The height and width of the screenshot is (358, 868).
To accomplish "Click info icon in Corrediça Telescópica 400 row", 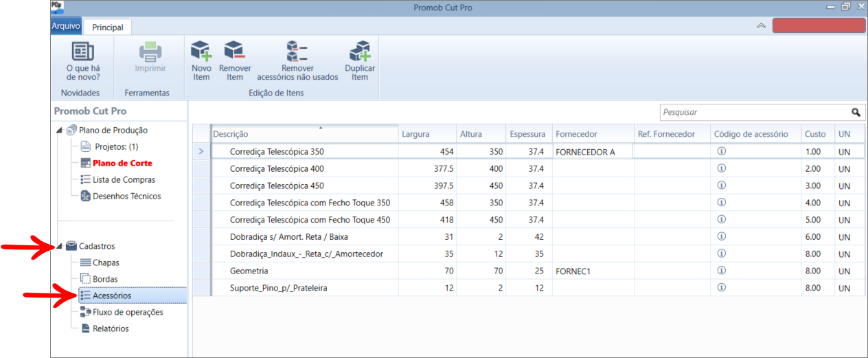I will click(x=721, y=168).
